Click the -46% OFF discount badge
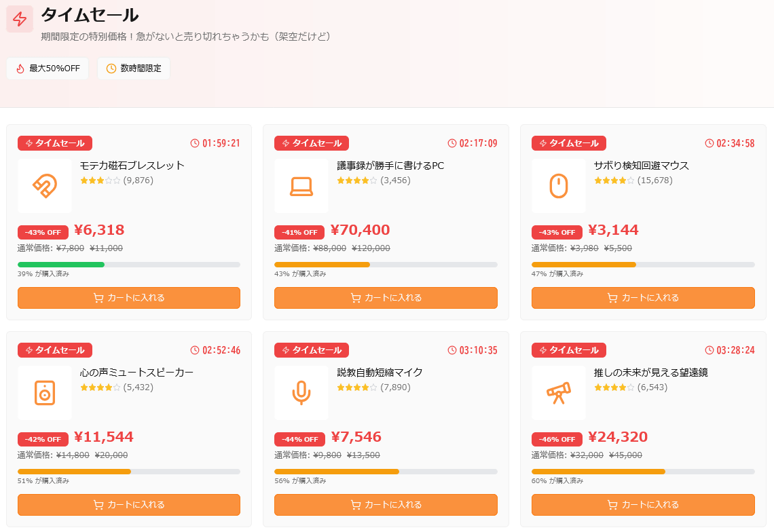Screen dimensions: 774x532 tap(557, 439)
